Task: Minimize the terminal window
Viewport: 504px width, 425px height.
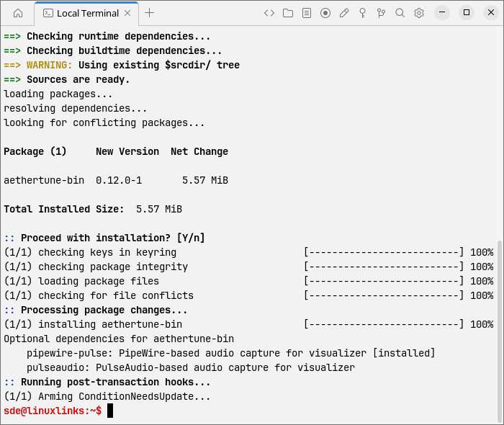Action: pos(442,12)
